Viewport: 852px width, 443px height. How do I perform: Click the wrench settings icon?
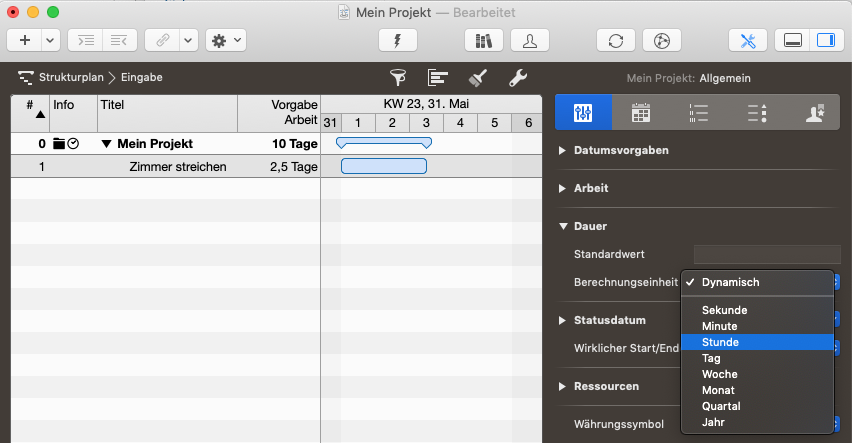tap(518, 77)
